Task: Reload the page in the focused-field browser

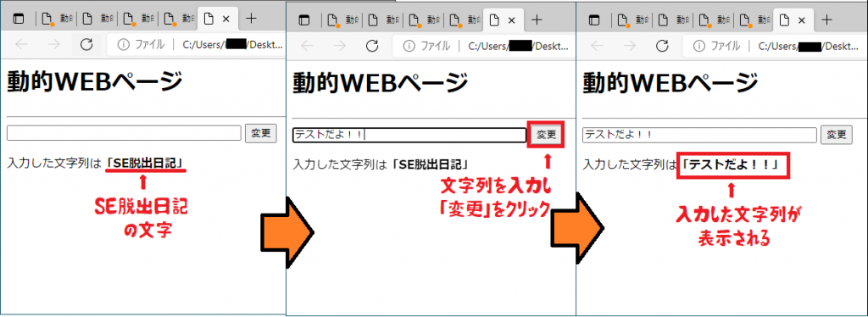Action: click(x=373, y=46)
